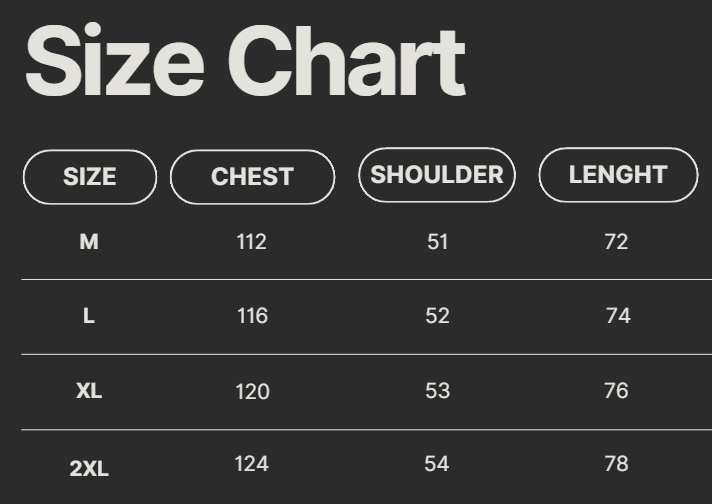Viewport: 712px width, 504px height.
Task: Click the M size row label
Action: coord(89,242)
